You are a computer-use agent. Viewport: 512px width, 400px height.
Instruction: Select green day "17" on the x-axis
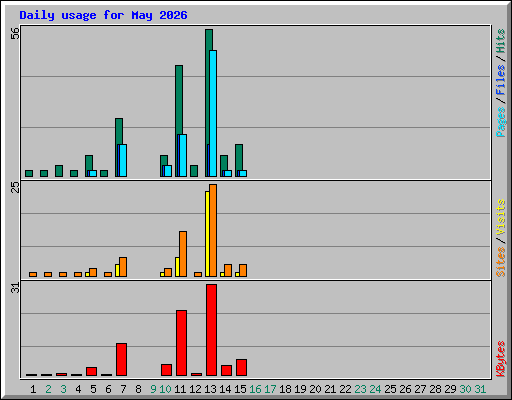(x=270, y=389)
